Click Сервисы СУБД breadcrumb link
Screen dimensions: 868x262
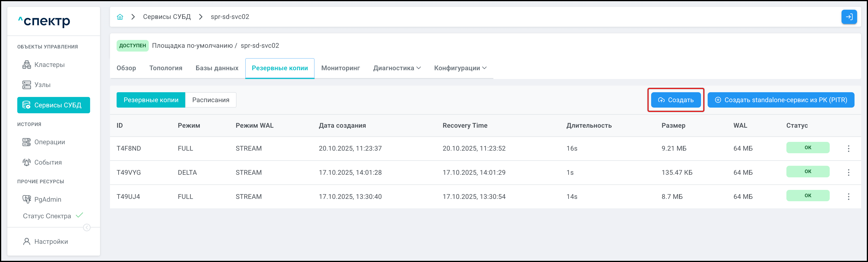(x=167, y=17)
